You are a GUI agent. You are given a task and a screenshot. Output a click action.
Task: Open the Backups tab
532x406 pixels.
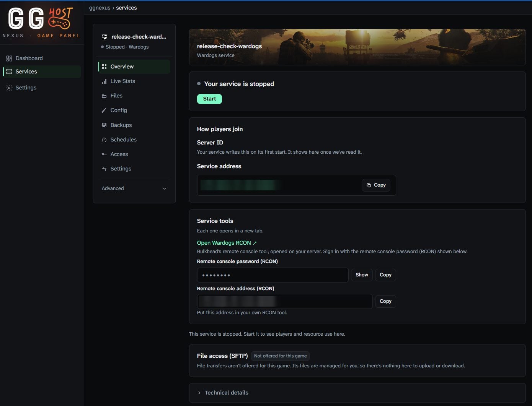134,125
